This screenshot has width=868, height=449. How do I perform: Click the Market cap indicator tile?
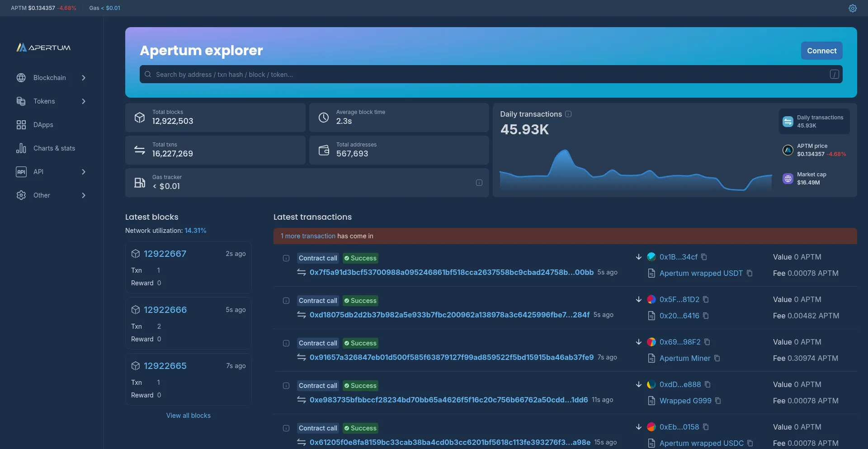pos(814,179)
